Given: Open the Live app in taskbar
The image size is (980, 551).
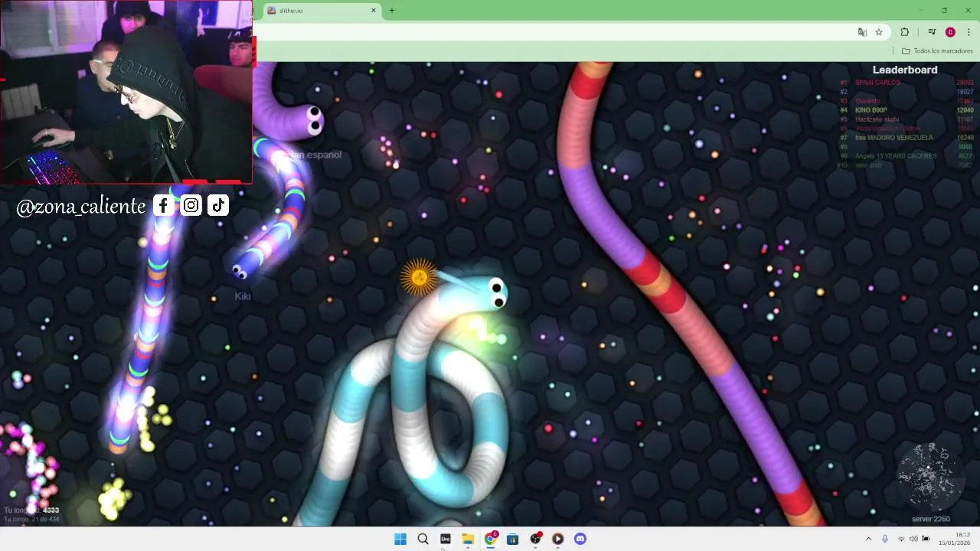Looking at the screenshot, I should tap(445, 539).
